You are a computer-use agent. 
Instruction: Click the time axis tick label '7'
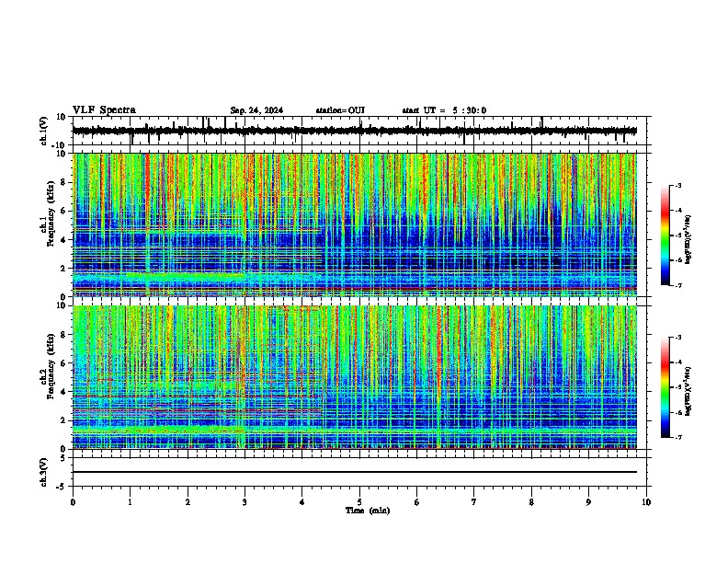(x=474, y=502)
